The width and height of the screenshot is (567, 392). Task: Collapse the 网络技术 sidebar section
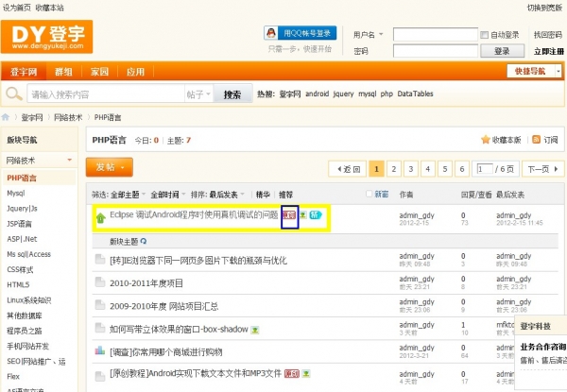[69, 160]
